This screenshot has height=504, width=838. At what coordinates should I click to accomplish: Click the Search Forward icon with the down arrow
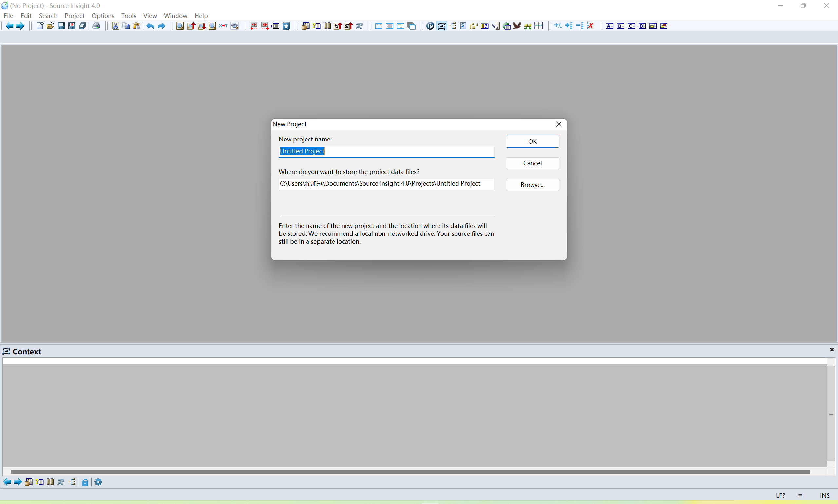tap(202, 26)
